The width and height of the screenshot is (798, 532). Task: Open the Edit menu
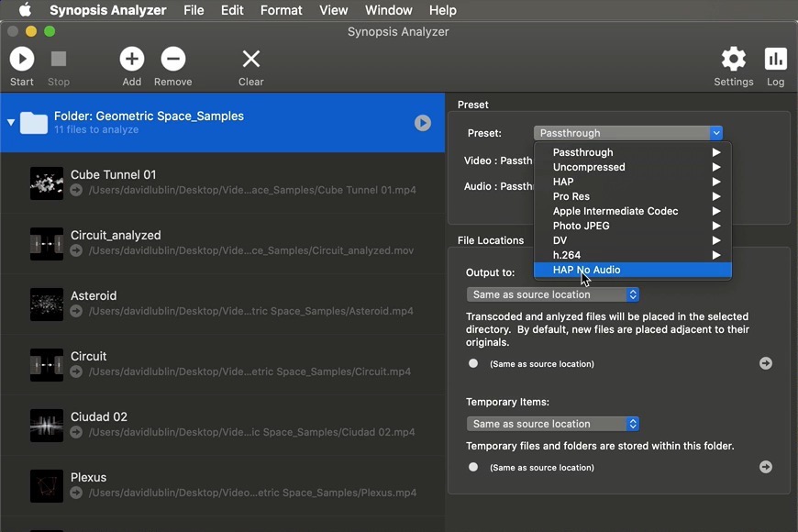point(232,10)
